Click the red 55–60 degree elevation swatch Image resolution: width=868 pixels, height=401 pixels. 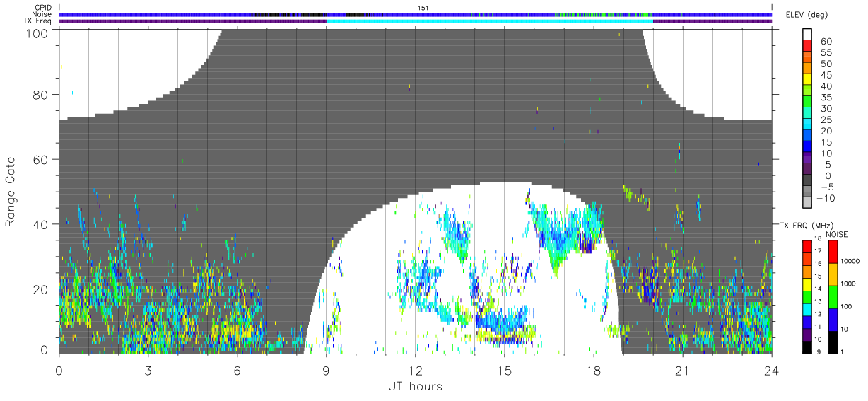coord(807,47)
